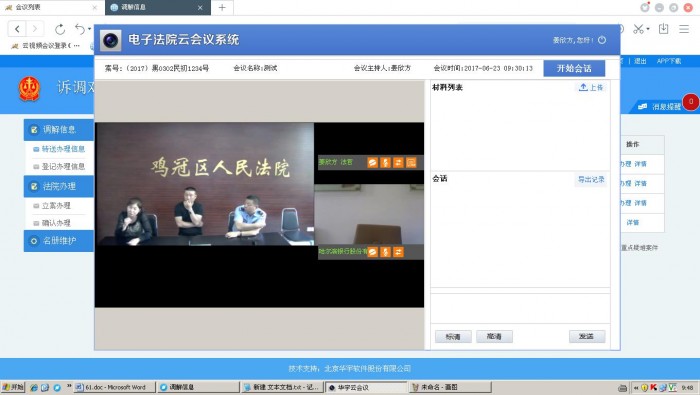The image size is (700, 395).
Task: Export the conversation via 导出记录 link
Action: 591,179
